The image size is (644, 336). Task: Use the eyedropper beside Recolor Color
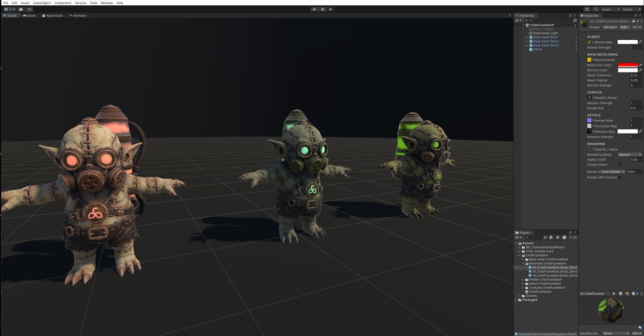coord(640,70)
